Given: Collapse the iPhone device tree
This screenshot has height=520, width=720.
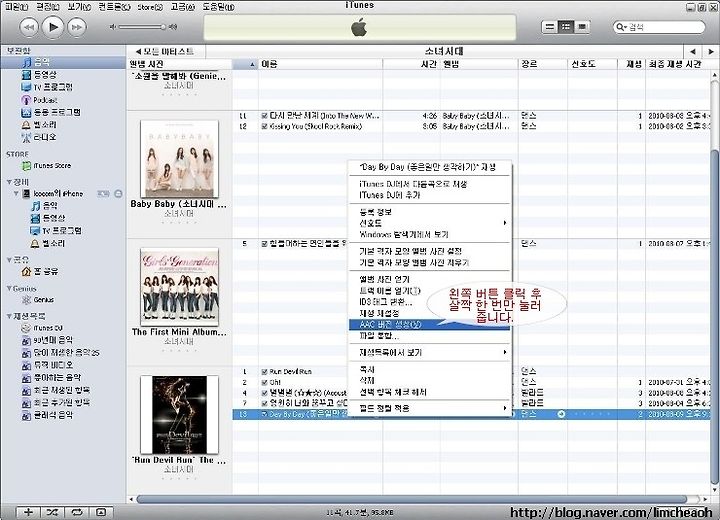Looking at the screenshot, I should 16,193.
